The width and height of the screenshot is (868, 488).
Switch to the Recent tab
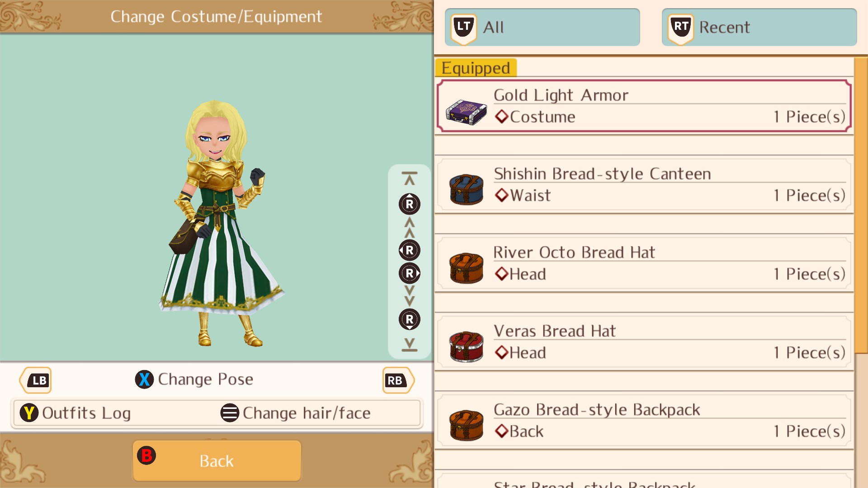point(759,27)
